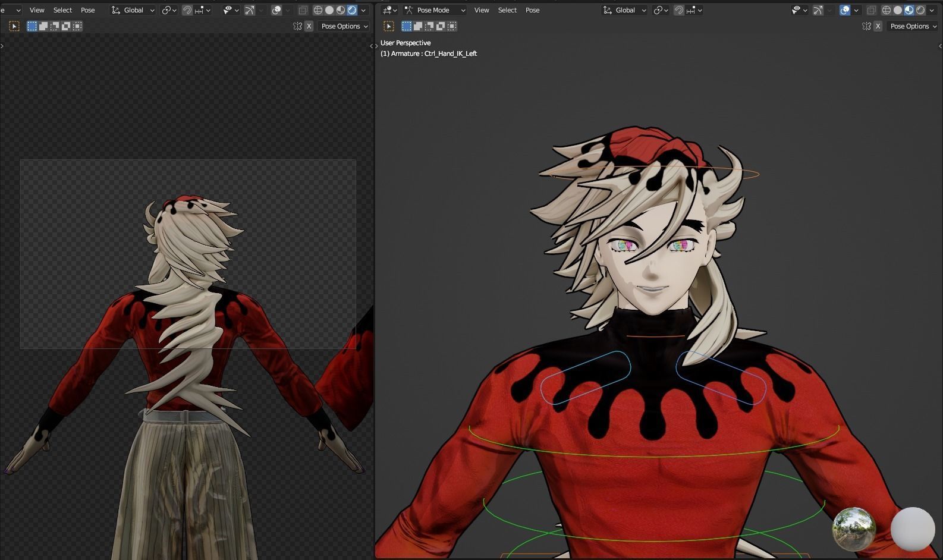Viewport: 943px width, 560px height.
Task: Select rendered shading in the right viewport
Action: click(x=920, y=10)
